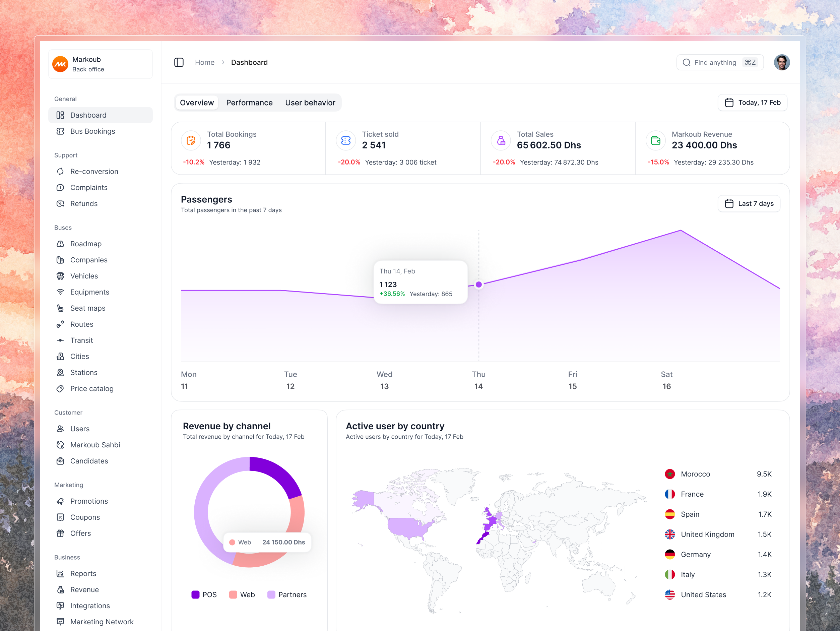Select United Kingdom in the country list
840x631 pixels.
(718, 534)
